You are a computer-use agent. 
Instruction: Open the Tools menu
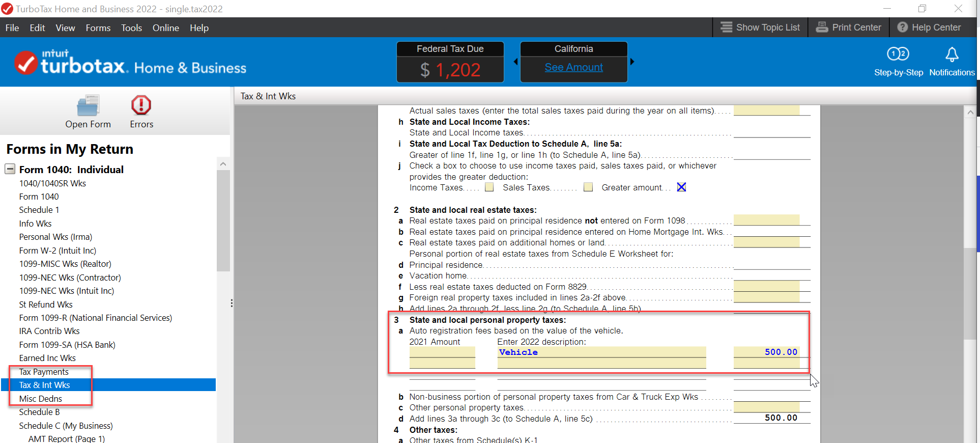(x=131, y=28)
